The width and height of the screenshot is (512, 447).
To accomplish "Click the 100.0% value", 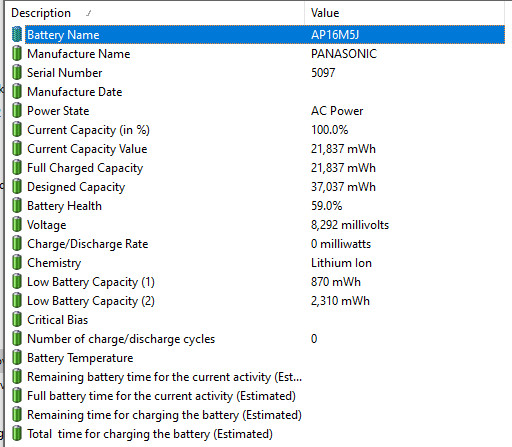I will (x=330, y=130).
